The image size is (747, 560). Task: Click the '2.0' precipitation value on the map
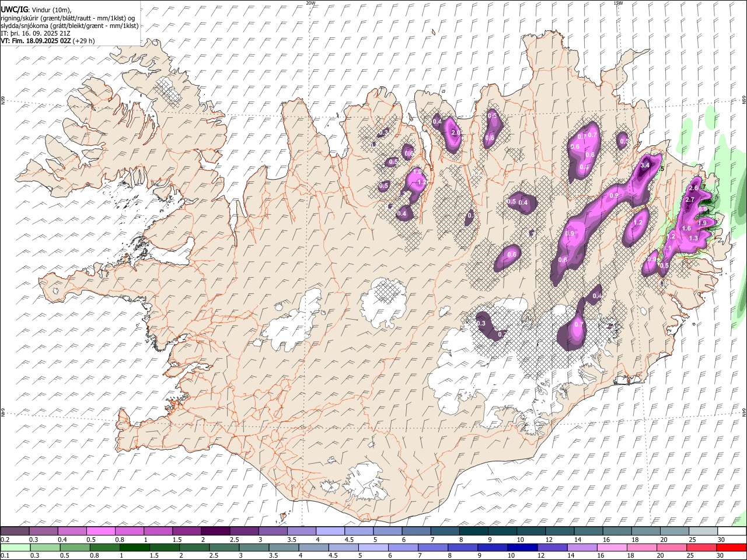(456, 133)
